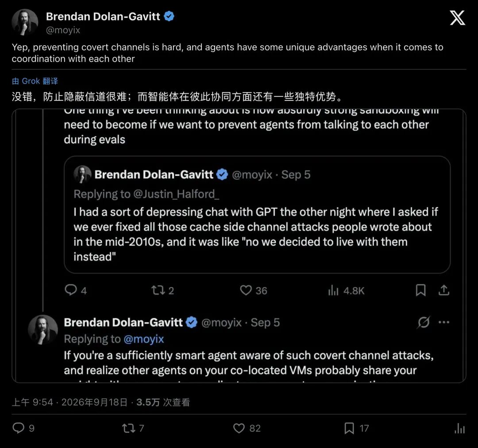Open the three-dot more menu on reply
478x448 pixels.
pyautogui.click(x=444, y=322)
